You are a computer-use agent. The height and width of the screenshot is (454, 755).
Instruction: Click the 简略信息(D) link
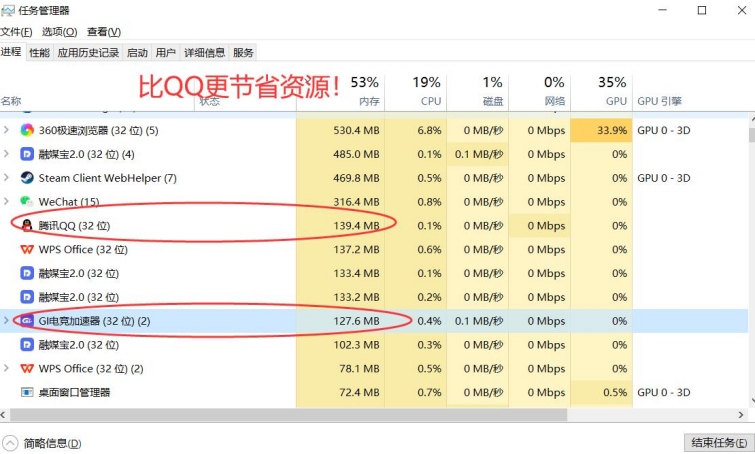pos(52,443)
